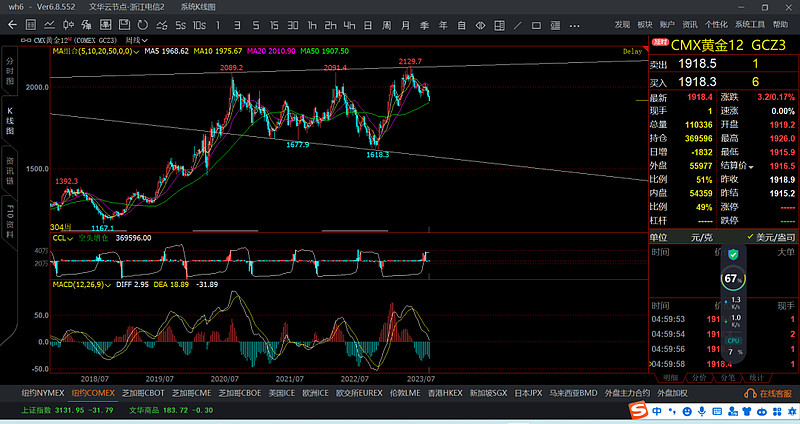Open the 欧交所EUREX exchange tab
The image size is (800, 424).
pos(359,393)
